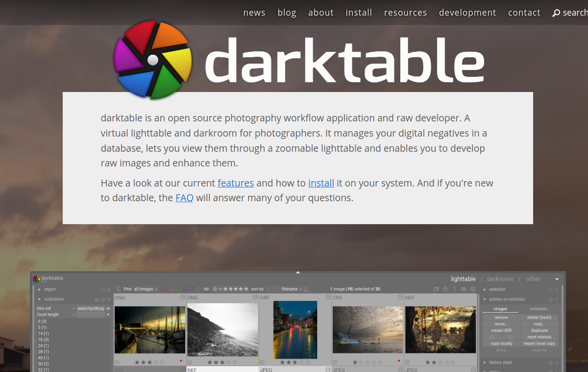
Task: Click the delete (trash) button
Action: point(539,317)
